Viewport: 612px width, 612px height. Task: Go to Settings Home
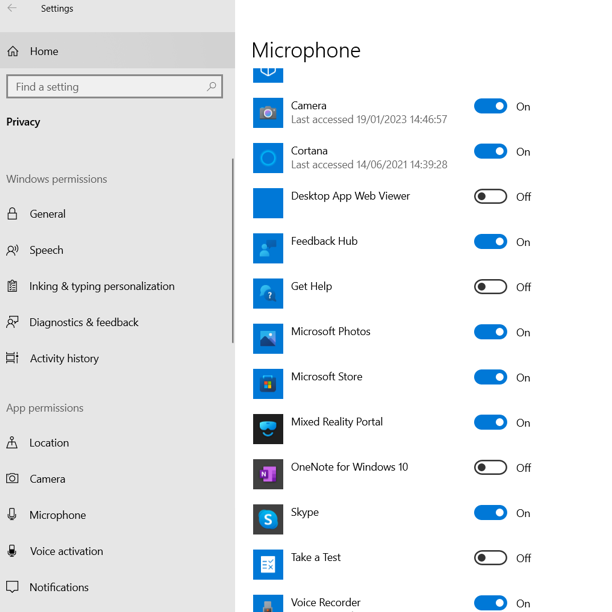click(x=117, y=51)
